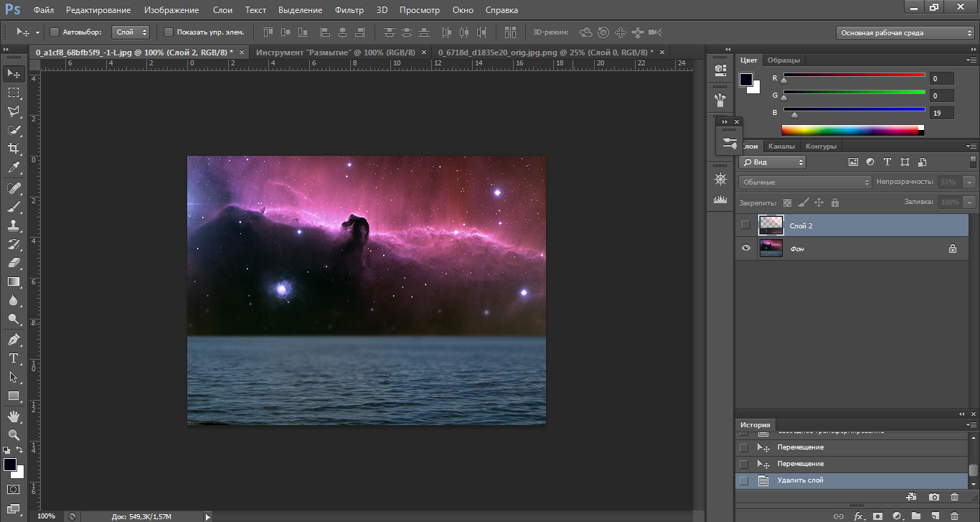Click the color spectrum ramp
This screenshot has width=980, height=522.
pos(853,130)
